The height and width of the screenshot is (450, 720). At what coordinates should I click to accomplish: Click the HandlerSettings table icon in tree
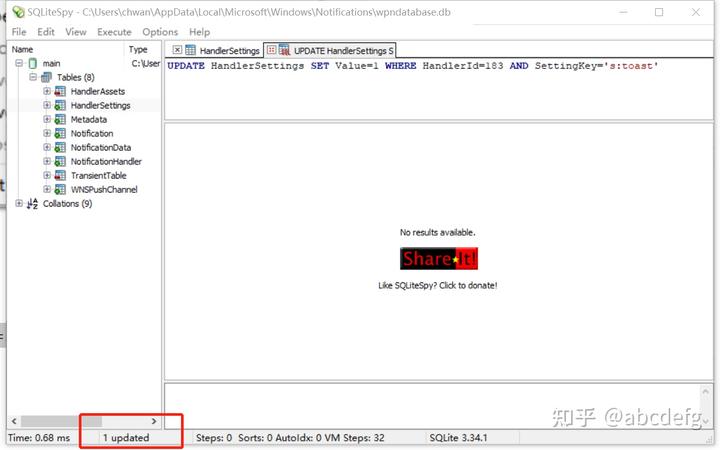(60, 106)
